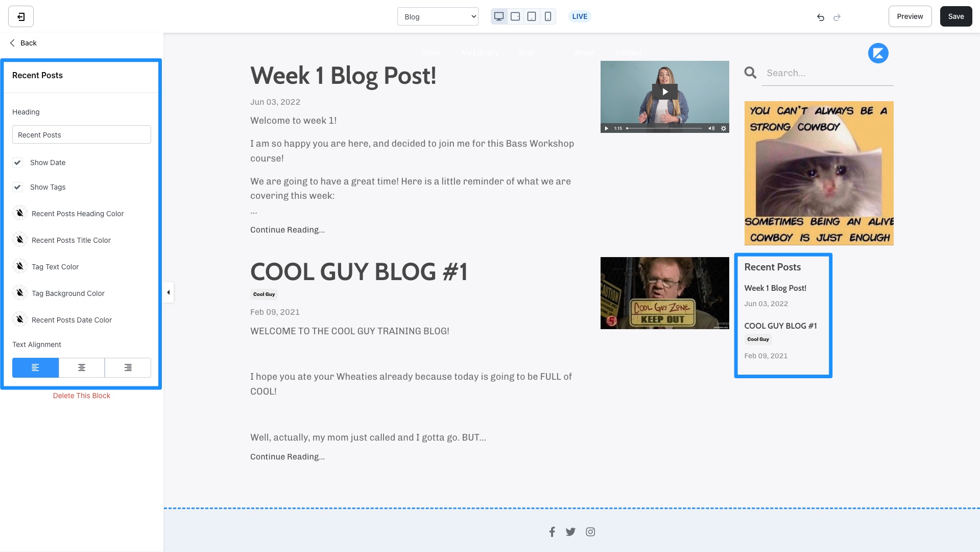This screenshot has height=552, width=980.
Task: Click the Save button
Action: [x=956, y=16]
